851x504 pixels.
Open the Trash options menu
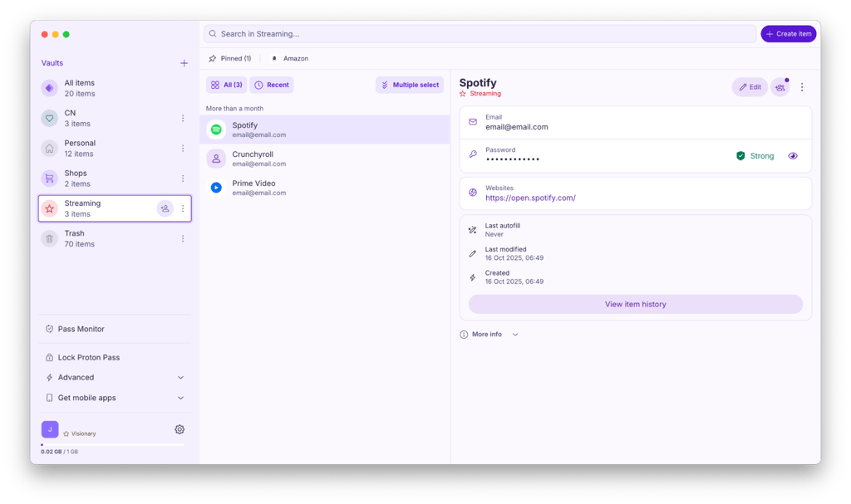(183, 238)
